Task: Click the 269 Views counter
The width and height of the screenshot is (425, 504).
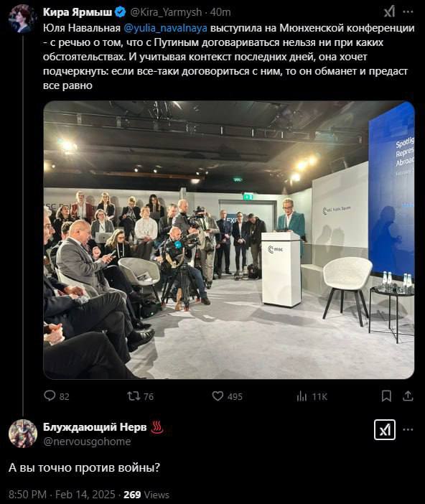Action: click(146, 495)
